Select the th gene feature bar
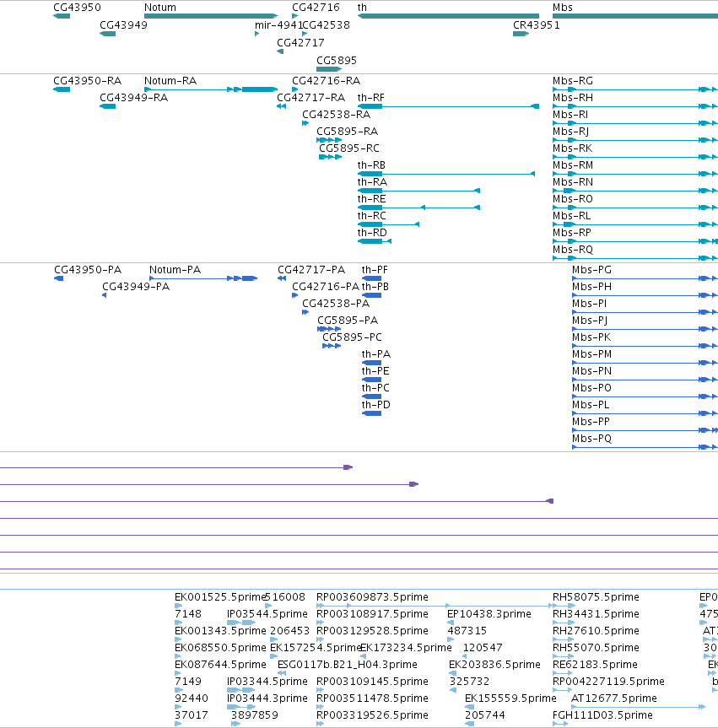The image size is (718, 728). coord(448,16)
